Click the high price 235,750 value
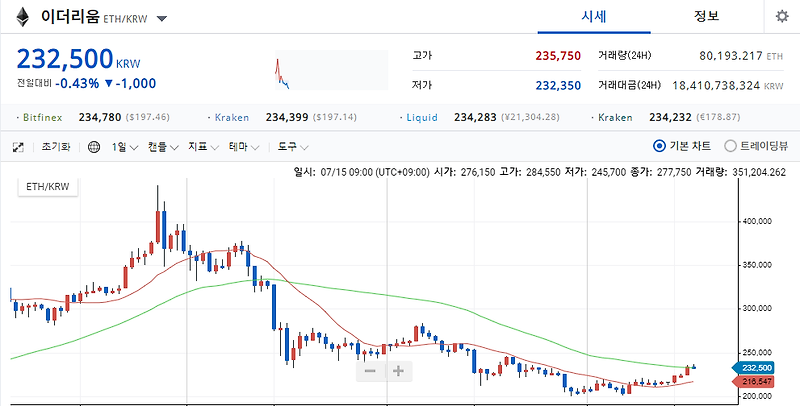This screenshot has width=800, height=406. coord(558,56)
